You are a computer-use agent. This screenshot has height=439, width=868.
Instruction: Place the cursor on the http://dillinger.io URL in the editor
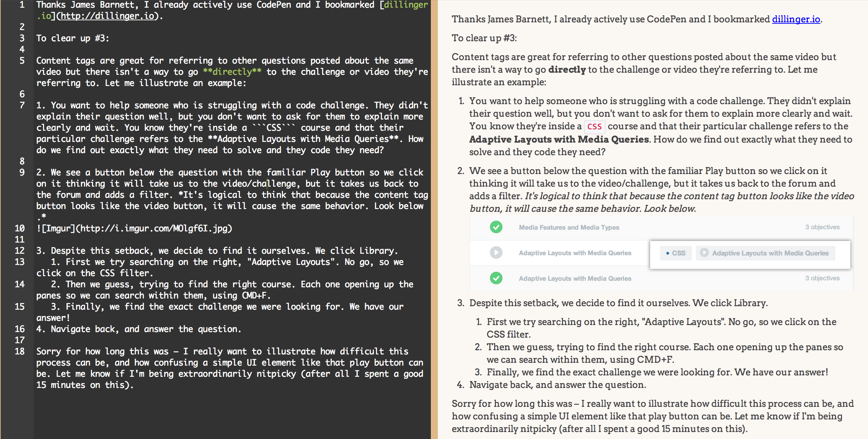coord(107,16)
